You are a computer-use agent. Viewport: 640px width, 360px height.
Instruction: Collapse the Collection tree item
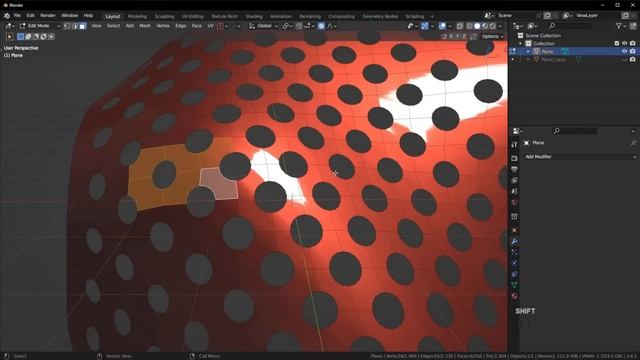point(520,43)
